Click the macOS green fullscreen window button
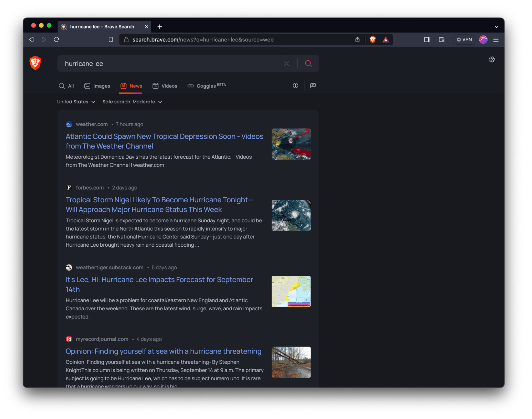Screen dimensions: 532x419 click(x=49, y=26)
